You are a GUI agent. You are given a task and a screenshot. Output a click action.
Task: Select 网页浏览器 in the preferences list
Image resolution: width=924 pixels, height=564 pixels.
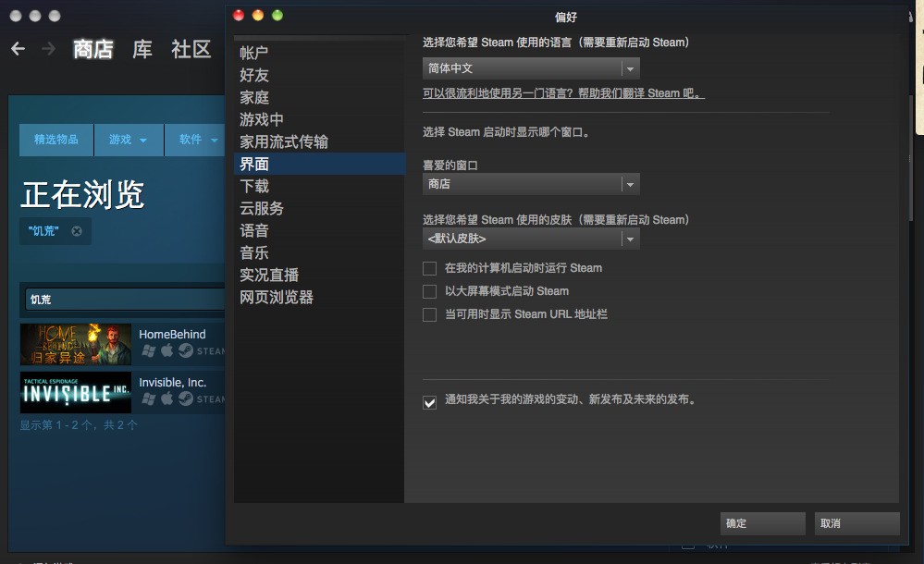319,297
